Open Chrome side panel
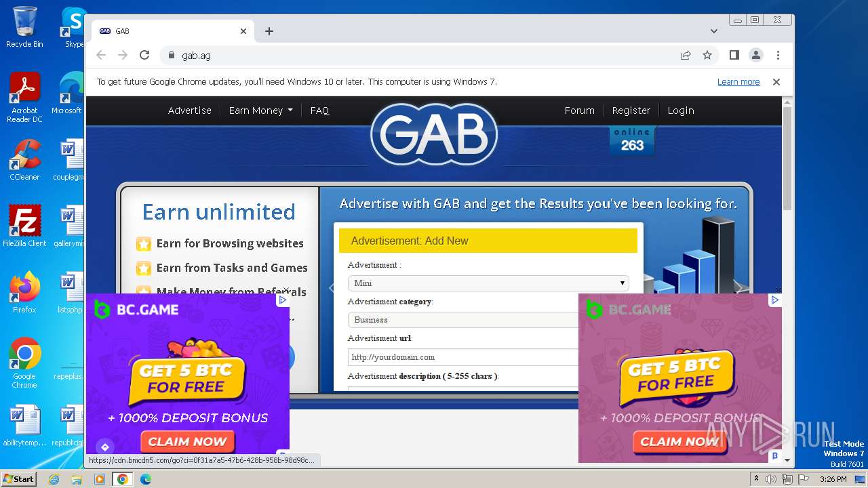 pos(734,55)
